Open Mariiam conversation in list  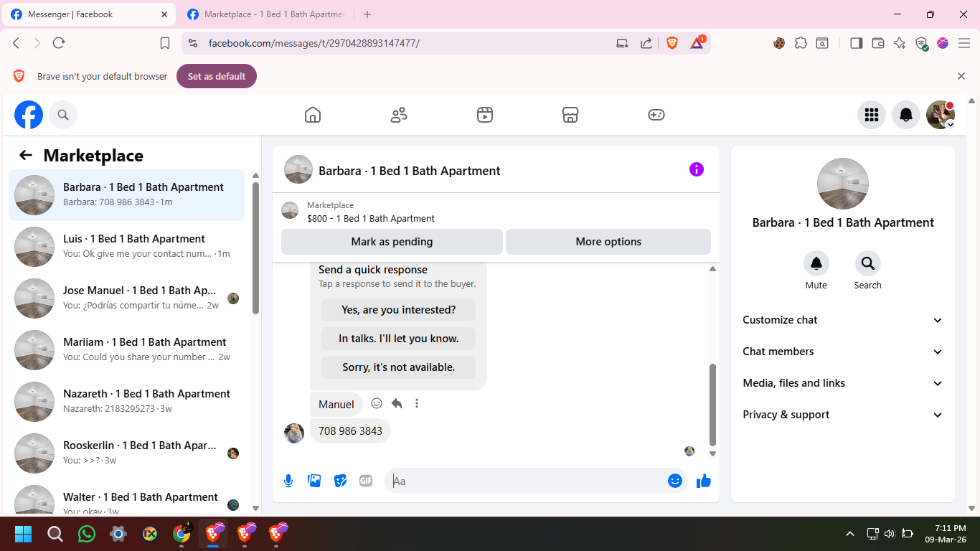click(126, 350)
